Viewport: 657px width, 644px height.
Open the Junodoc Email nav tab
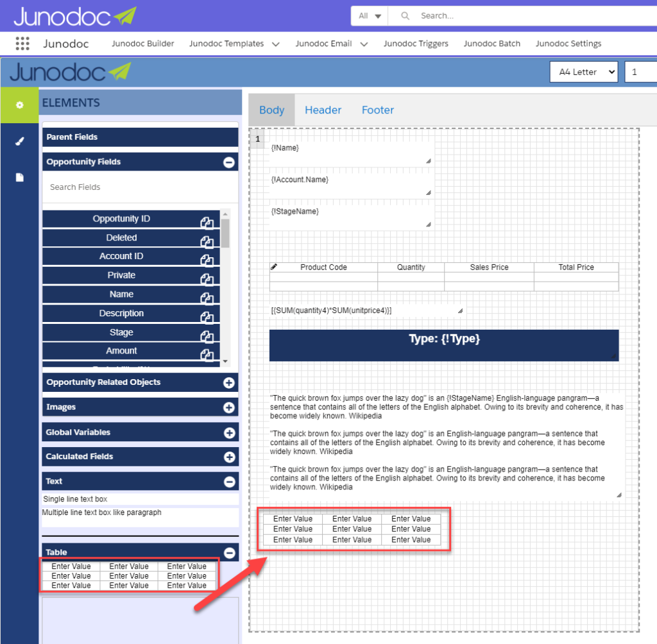[x=323, y=44]
